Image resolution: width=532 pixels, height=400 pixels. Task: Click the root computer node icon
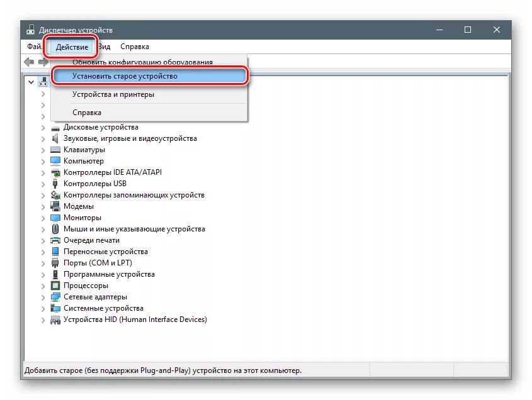43,82
